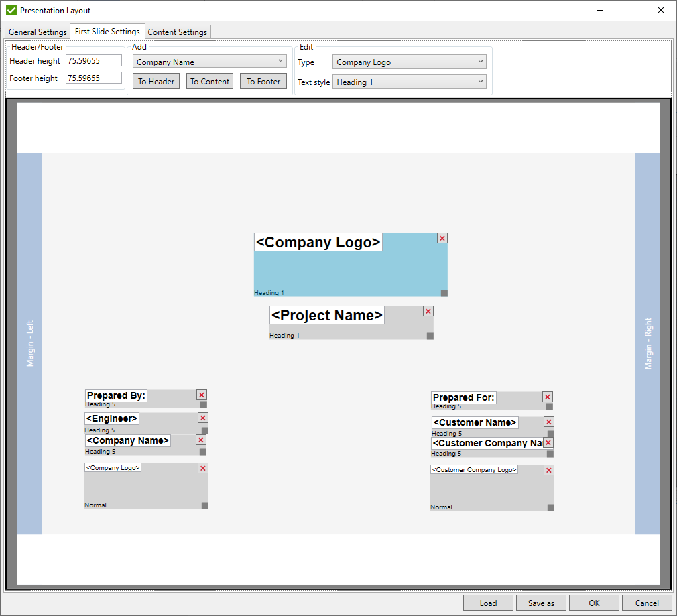Delete the <Company Logo> header placeholder
Image resolution: width=677 pixels, height=616 pixels.
442,238
